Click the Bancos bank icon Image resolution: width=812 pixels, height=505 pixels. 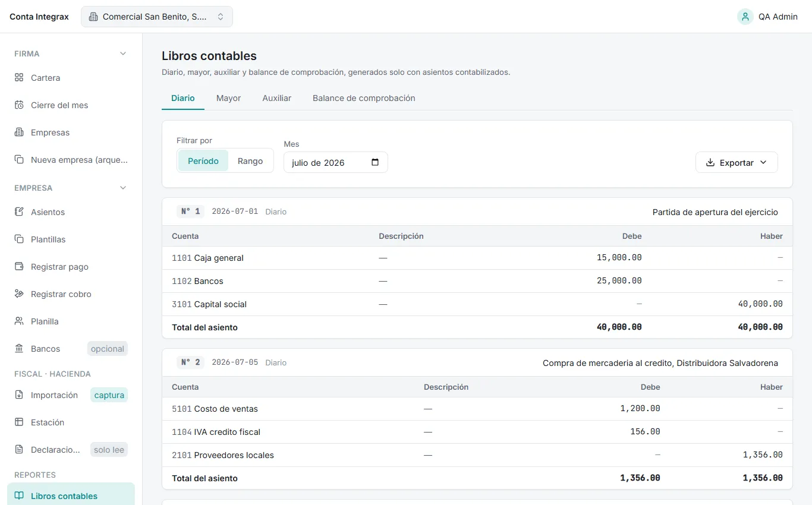point(19,349)
